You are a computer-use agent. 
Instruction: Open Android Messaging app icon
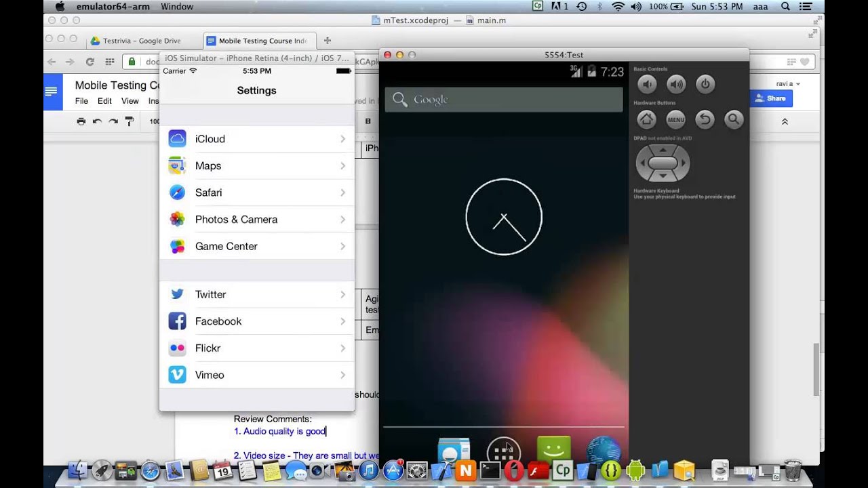coord(554,450)
